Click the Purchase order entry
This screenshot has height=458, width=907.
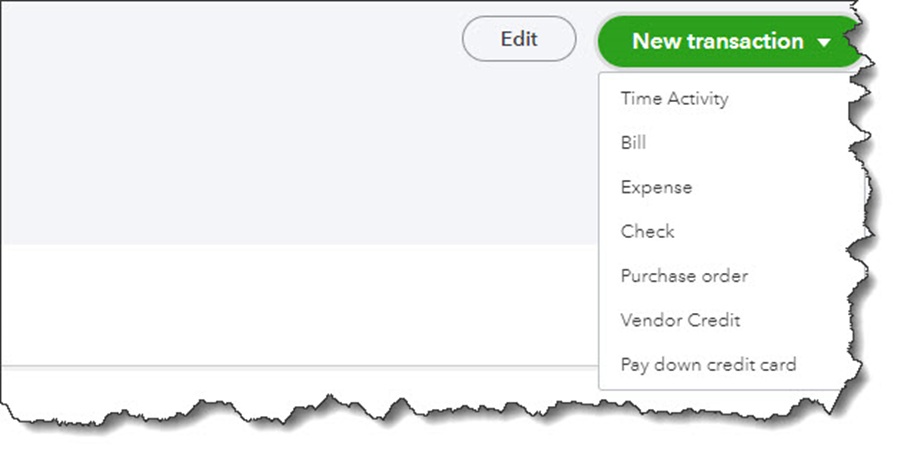pyautogui.click(x=684, y=276)
